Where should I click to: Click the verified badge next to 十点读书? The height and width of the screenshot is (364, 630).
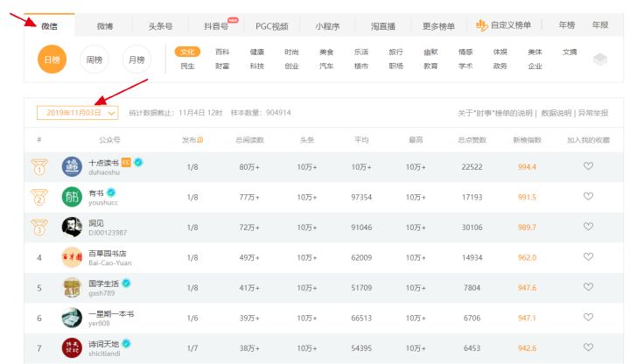click(x=138, y=163)
